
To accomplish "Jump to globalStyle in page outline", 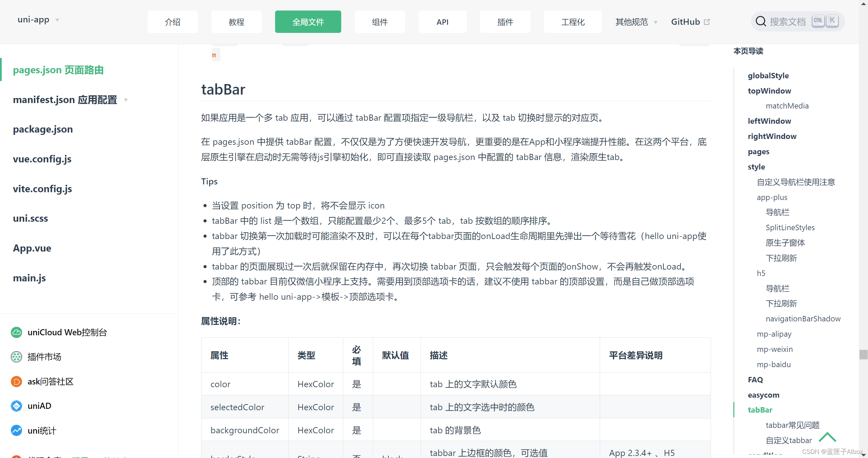I will point(768,76).
